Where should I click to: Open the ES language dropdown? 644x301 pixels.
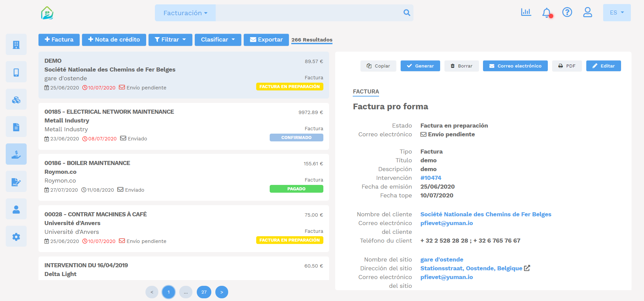(x=617, y=12)
